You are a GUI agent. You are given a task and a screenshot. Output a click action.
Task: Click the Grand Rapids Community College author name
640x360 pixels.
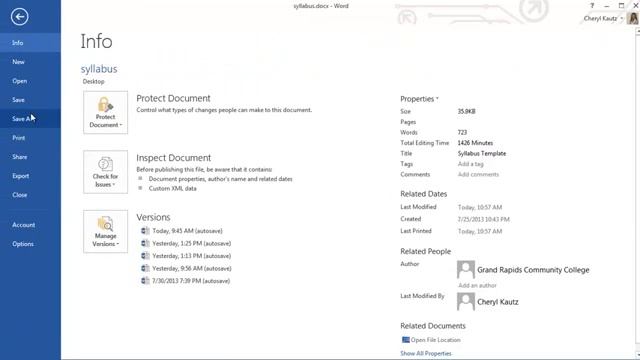533,270
